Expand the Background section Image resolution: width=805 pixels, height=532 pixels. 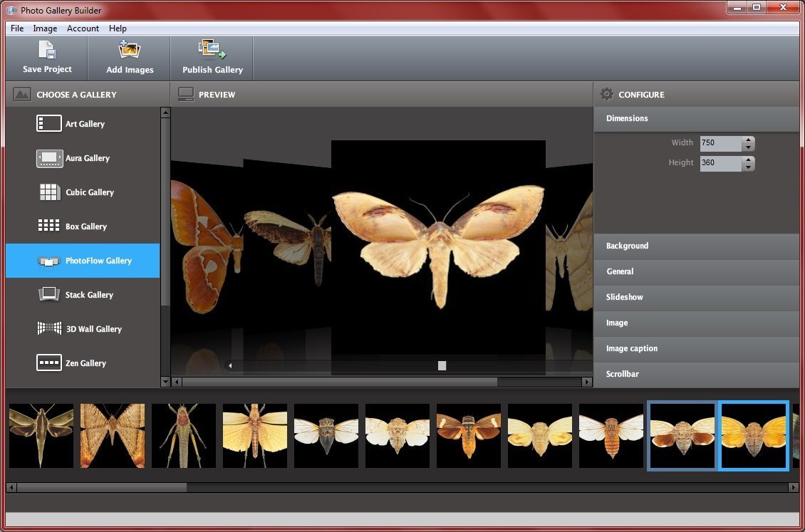point(696,246)
